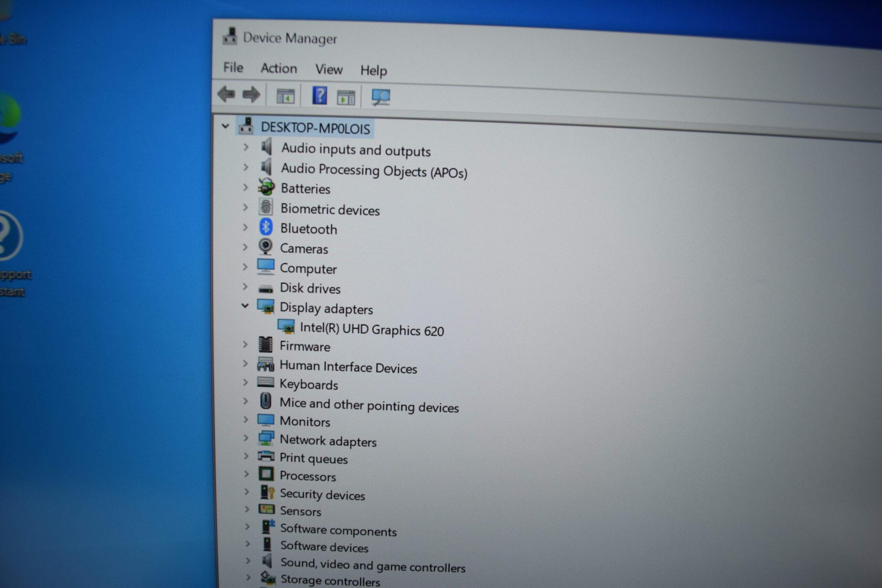Open the Help menu
The height and width of the screenshot is (588, 882).
coord(373,71)
